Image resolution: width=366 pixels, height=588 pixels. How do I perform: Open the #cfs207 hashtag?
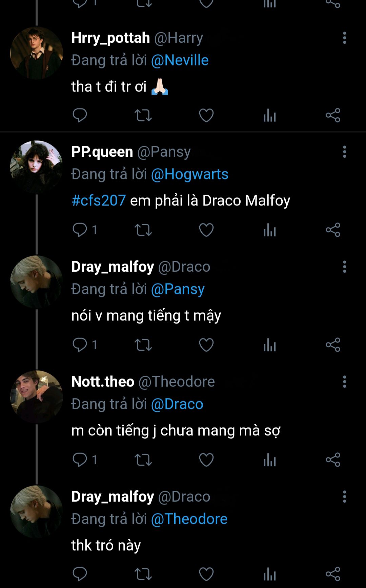click(99, 200)
